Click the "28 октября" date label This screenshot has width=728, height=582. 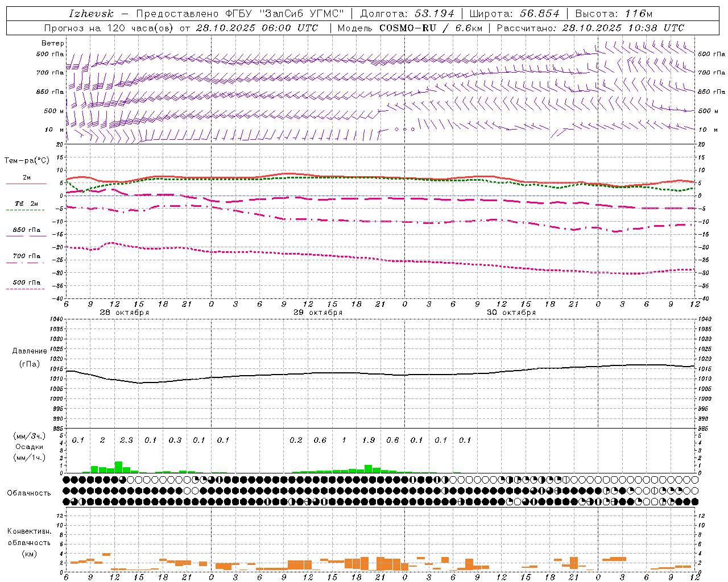pos(125,313)
